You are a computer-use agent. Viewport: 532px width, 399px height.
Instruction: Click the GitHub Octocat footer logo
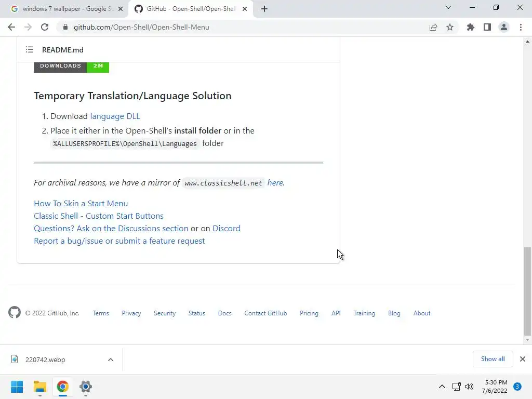(x=15, y=312)
